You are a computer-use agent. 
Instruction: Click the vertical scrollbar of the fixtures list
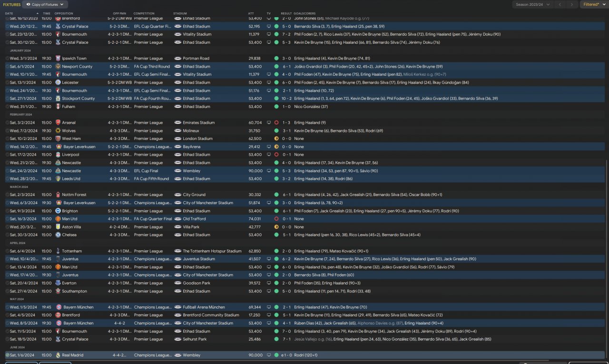606,259
